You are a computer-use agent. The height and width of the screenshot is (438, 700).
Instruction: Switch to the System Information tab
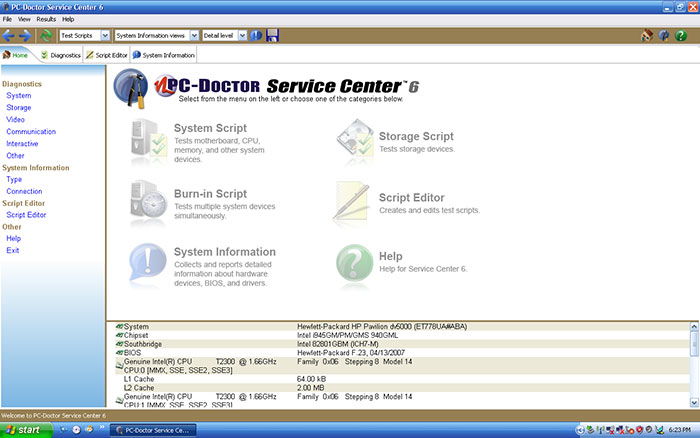tap(163, 55)
